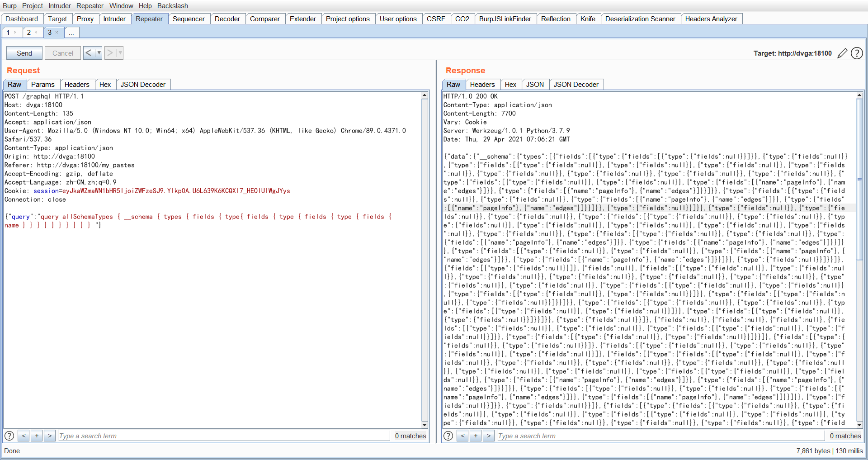The height and width of the screenshot is (460, 868).
Task: Open the Help menu
Action: pos(145,6)
